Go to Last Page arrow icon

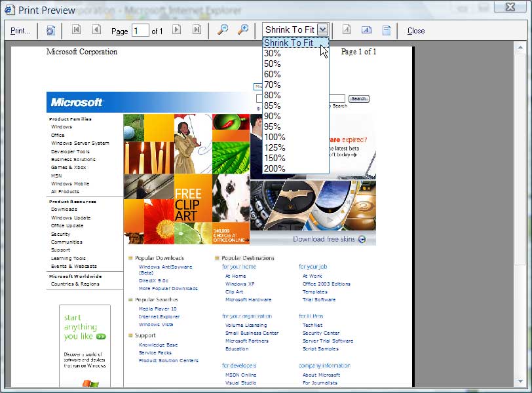point(197,30)
